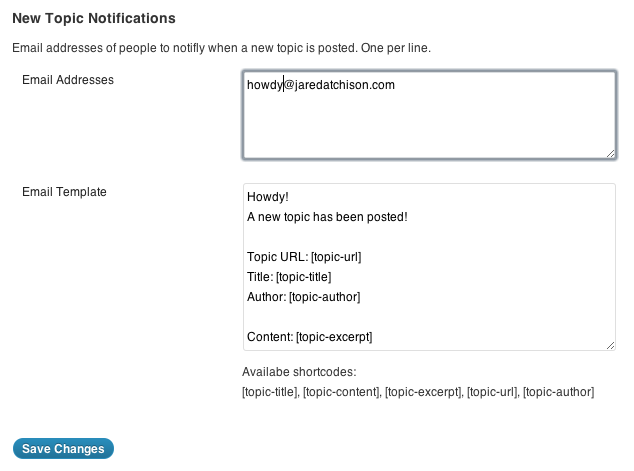Image resolution: width=634 pixels, height=471 pixels.
Task: Click the "Email Addresses" field label
Action: point(68,80)
